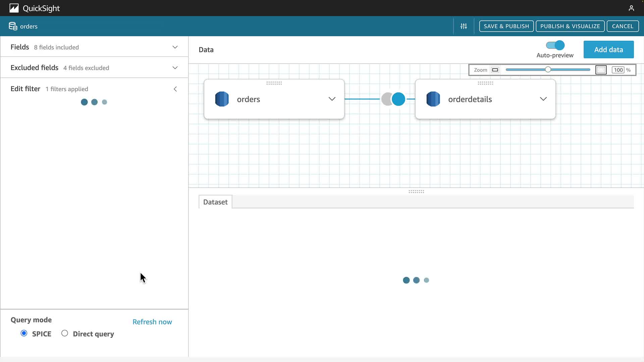Click the zoom slider handle
The height and width of the screenshot is (362, 644).
[548, 69]
